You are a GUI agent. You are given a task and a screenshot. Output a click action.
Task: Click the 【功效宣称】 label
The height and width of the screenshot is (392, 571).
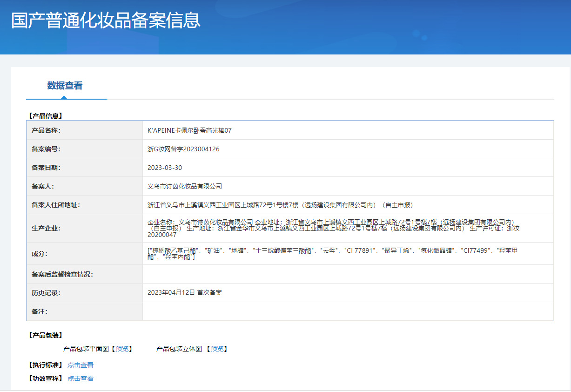pos(45,378)
